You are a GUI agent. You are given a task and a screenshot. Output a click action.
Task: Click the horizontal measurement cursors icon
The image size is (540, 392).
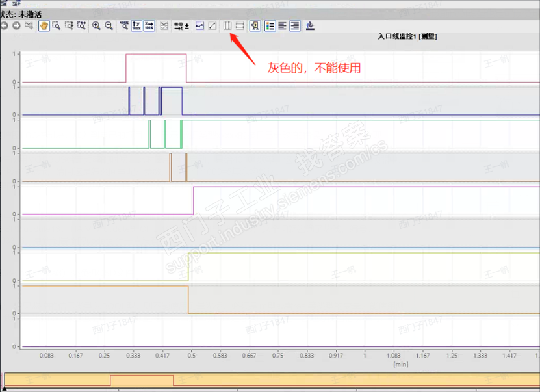point(240,25)
